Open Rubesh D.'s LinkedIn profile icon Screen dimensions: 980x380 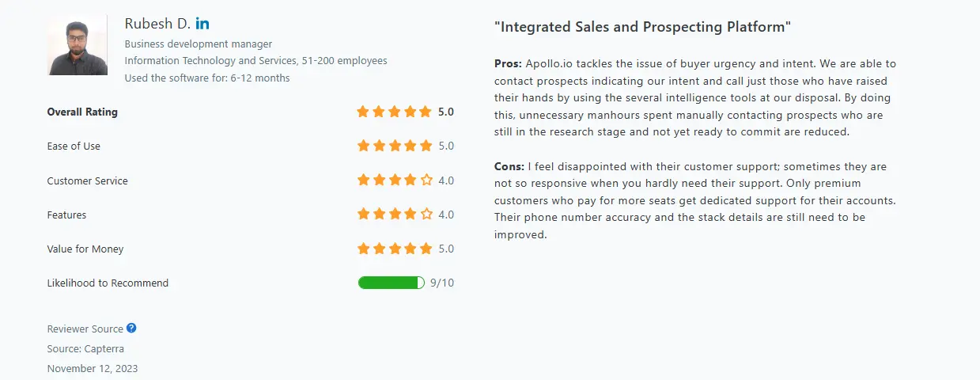pos(202,24)
